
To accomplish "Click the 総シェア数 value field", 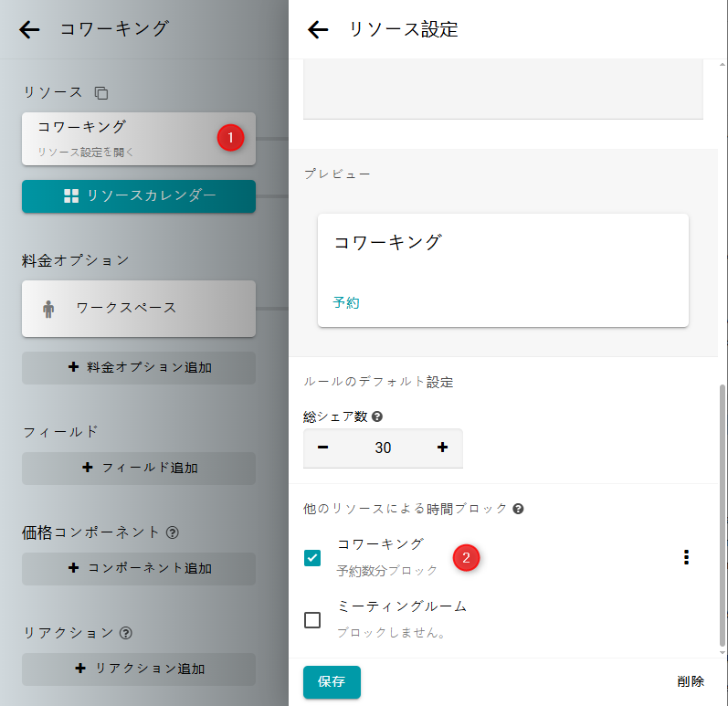I will point(383,448).
